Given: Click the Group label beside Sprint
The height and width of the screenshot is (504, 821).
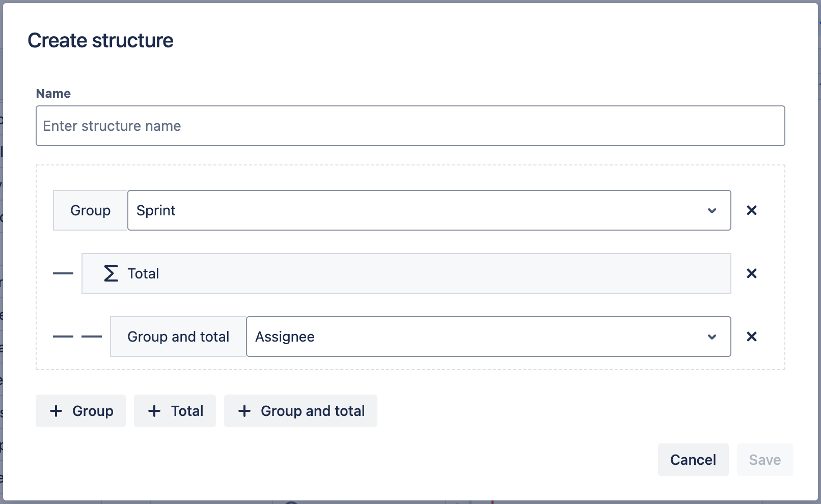Looking at the screenshot, I should pos(90,210).
